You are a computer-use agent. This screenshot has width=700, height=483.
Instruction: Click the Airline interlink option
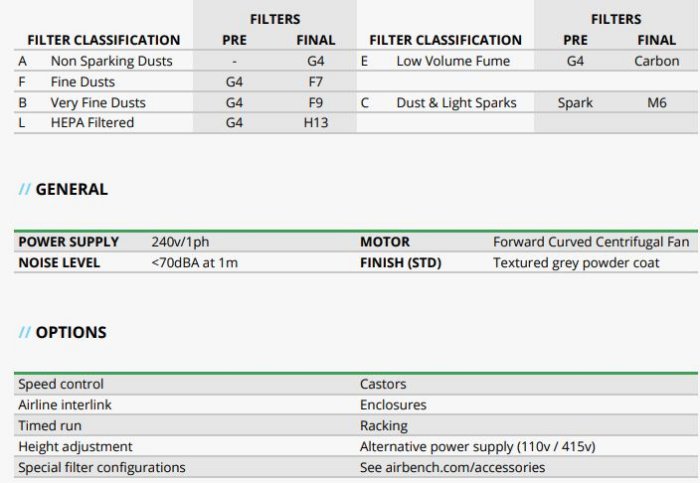click(x=65, y=405)
